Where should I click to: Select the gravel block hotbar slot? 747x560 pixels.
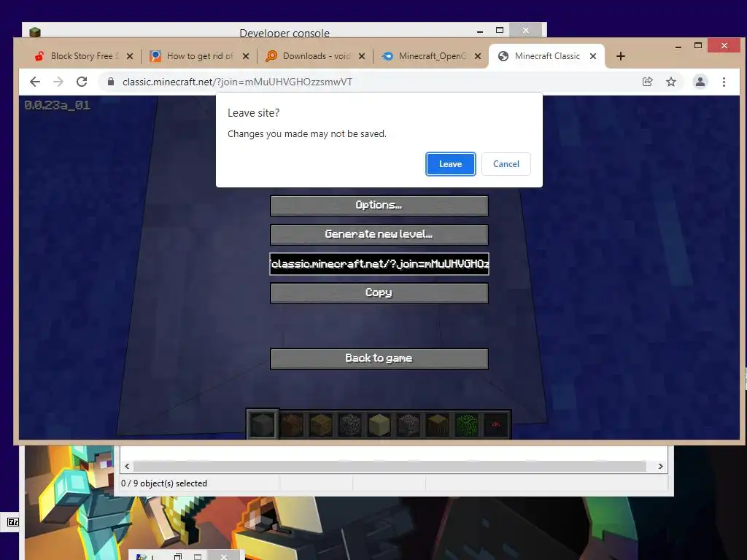[x=409, y=424]
